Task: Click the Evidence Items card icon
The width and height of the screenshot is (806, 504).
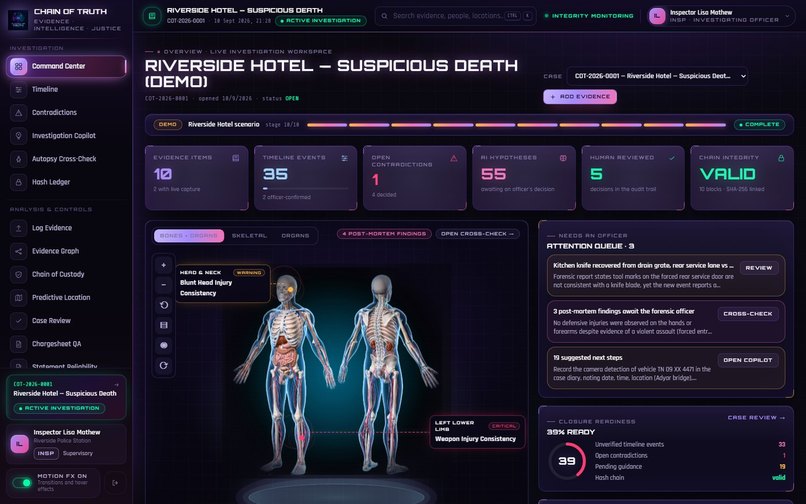Action: click(235, 158)
